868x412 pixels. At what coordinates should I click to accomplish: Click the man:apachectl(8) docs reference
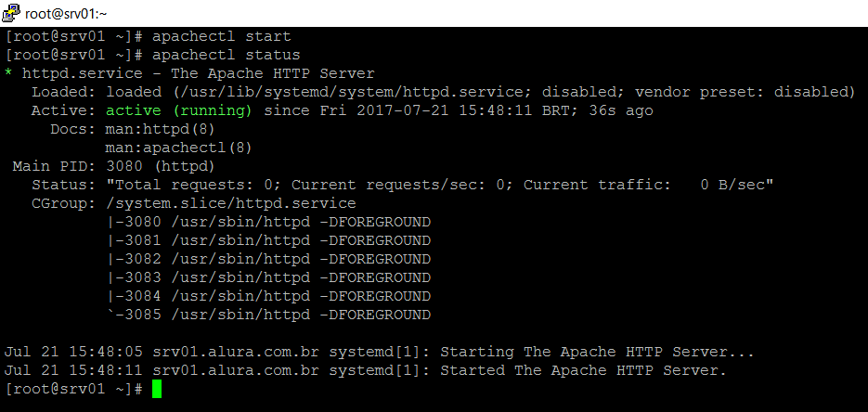pos(179,148)
